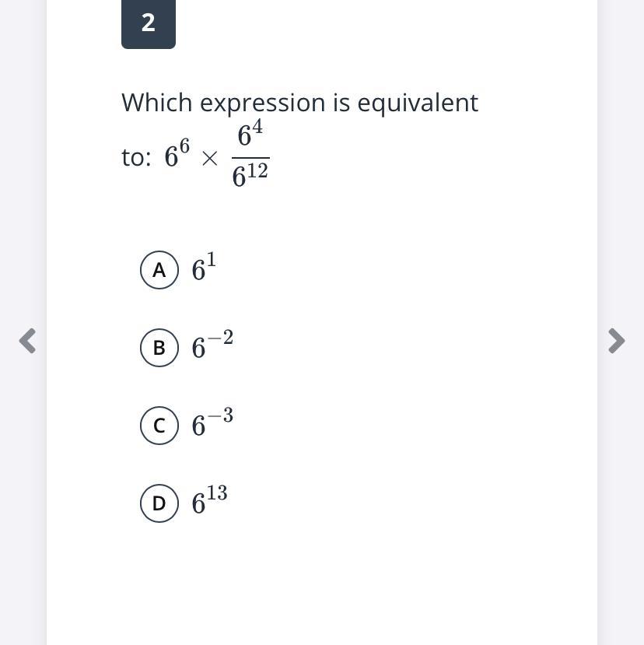Click the denominator 6 to the 12th
644x645 pixels.
(250, 176)
